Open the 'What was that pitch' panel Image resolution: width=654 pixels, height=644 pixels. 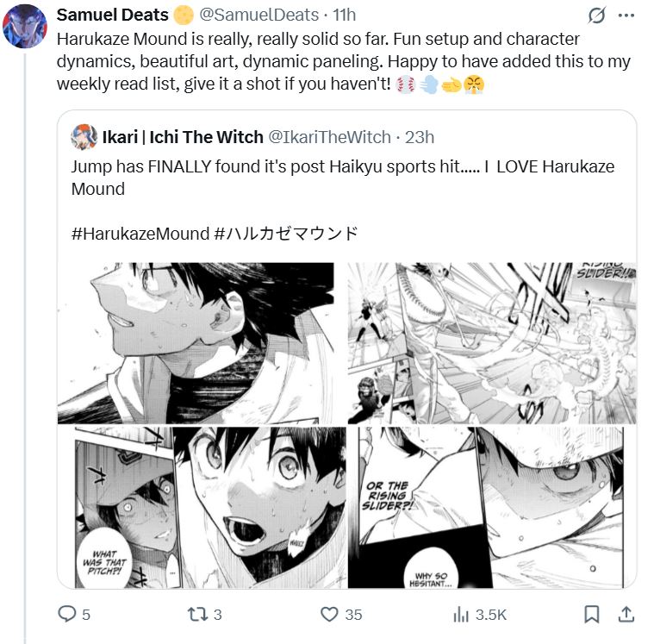coord(202,507)
